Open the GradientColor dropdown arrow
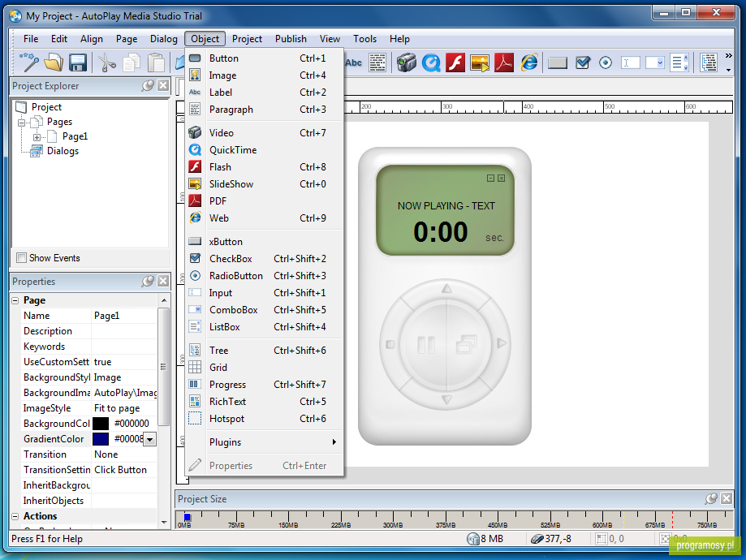The width and height of the screenshot is (746, 560). click(150, 439)
